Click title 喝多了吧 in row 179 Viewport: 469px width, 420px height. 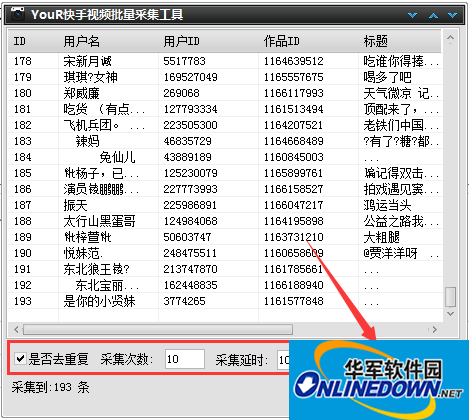[x=387, y=77]
